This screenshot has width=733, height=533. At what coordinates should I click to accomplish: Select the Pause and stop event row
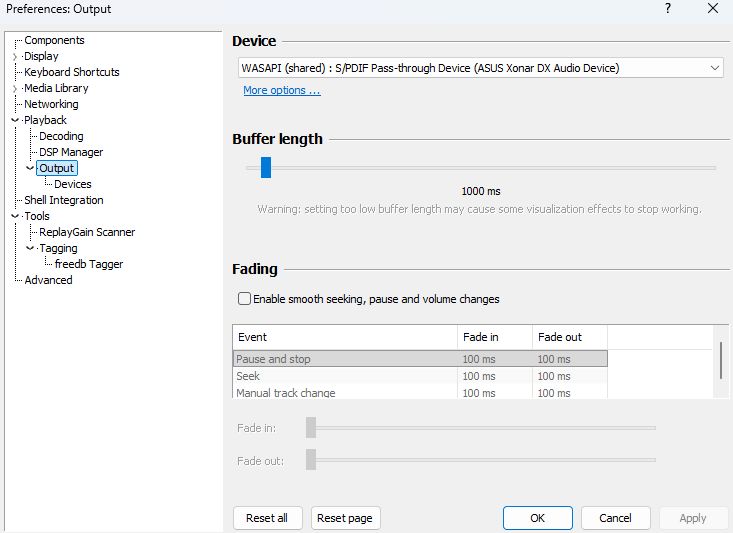click(420, 359)
